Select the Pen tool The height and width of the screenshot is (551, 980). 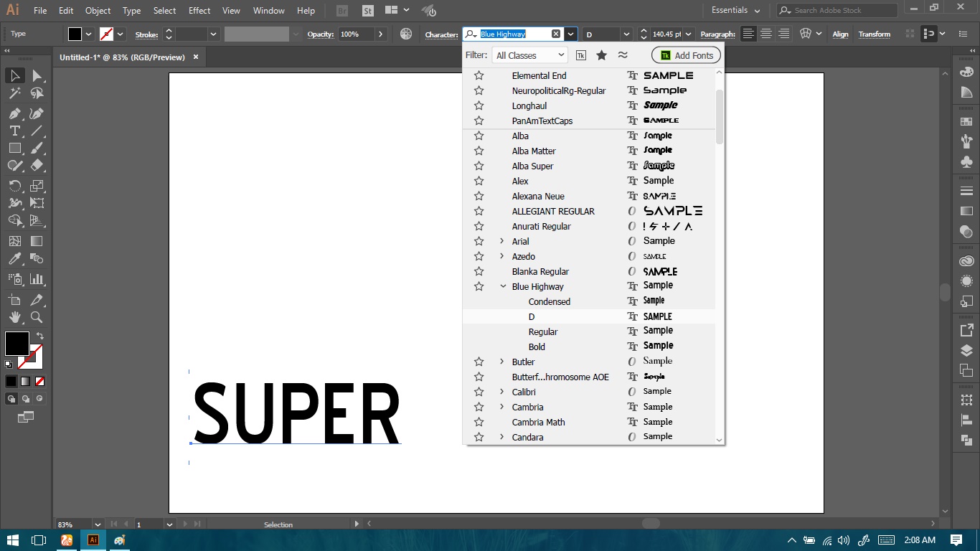[x=14, y=113]
